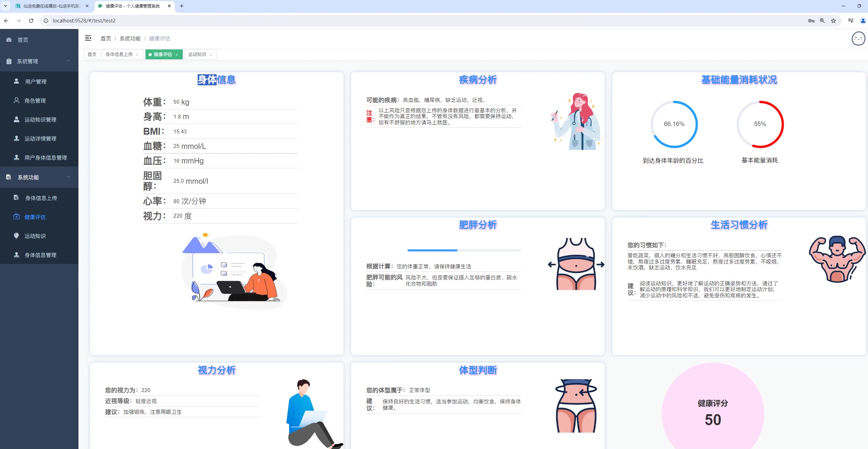This screenshot has width=868, height=449.
Task: Open the password key icon
Action: (811, 21)
